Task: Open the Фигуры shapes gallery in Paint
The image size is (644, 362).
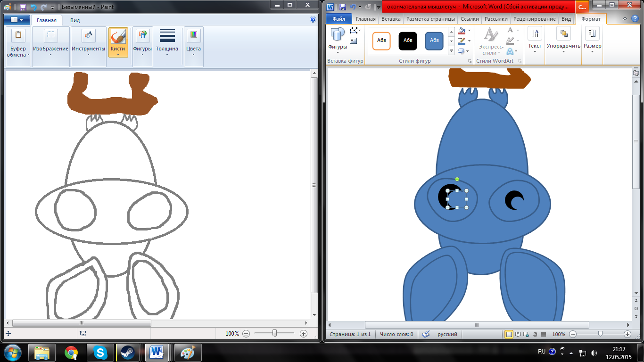Action: click(142, 46)
